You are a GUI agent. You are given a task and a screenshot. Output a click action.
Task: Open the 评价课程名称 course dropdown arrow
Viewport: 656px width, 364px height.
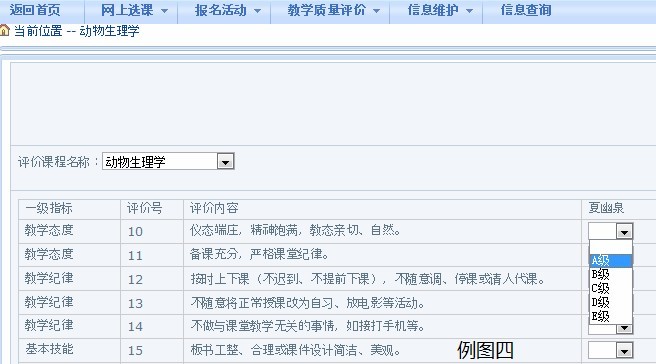coord(226,161)
